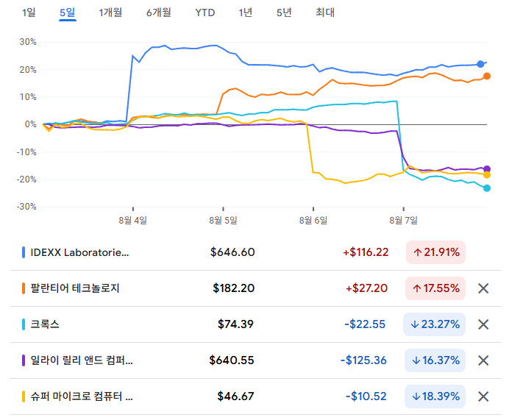523x420 pixels.
Task: Click the 8월 4일 axis label
Action: (132, 221)
